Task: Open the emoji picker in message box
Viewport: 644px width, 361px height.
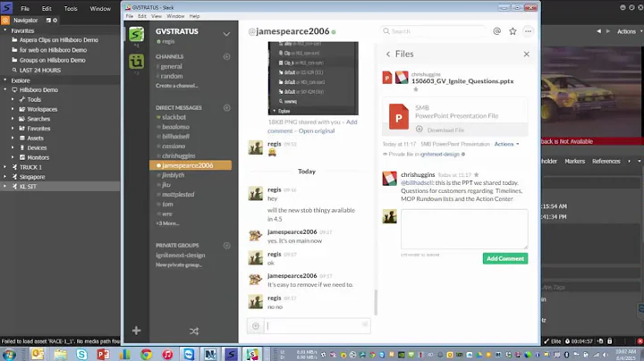Action: 365,324
